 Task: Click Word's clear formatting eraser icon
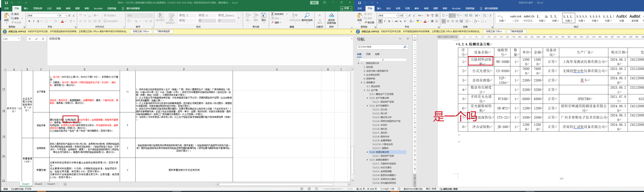click(428, 15)
